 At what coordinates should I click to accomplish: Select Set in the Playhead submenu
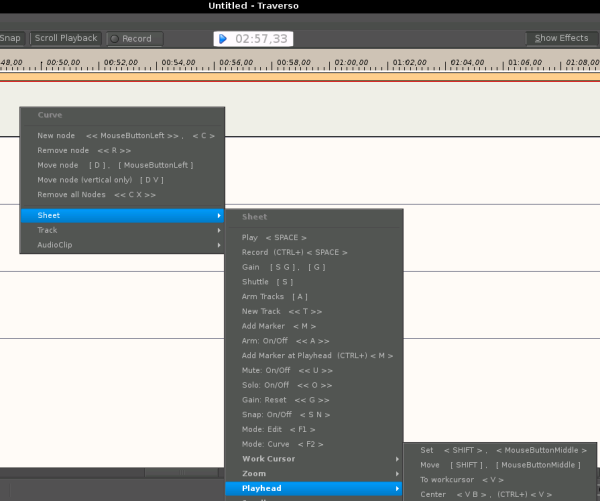point(500,450)
